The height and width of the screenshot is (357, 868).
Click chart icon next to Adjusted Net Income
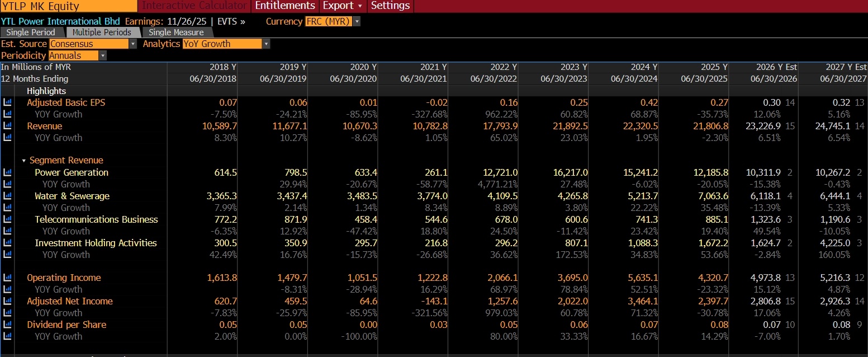[x=7, y=301]
